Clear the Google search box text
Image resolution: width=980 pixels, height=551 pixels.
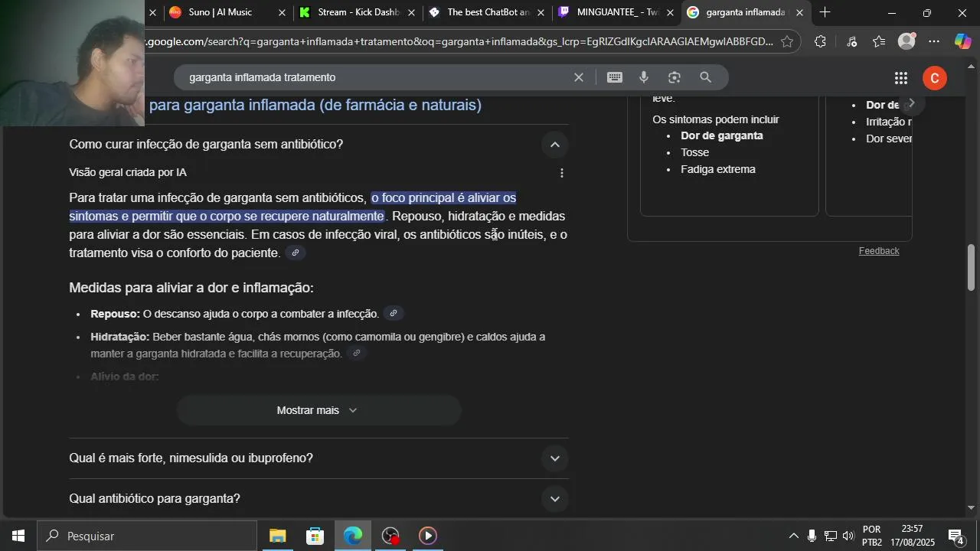click(579, 77)
